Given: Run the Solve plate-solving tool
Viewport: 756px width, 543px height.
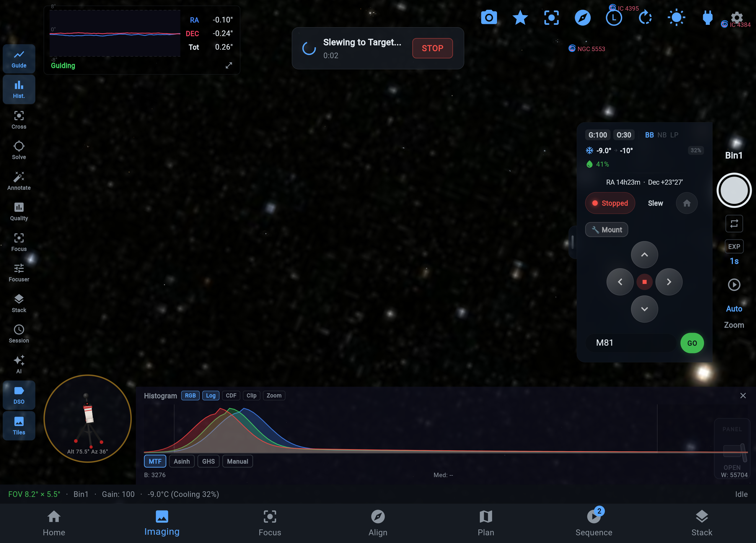Looking at the screenshot, I should pyautogui.click(x=19, y=150).
